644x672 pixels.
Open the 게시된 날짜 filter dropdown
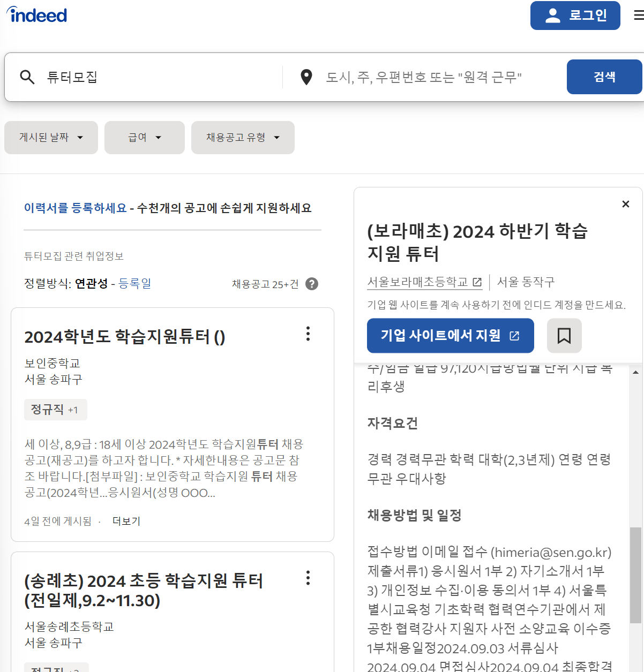51,138
